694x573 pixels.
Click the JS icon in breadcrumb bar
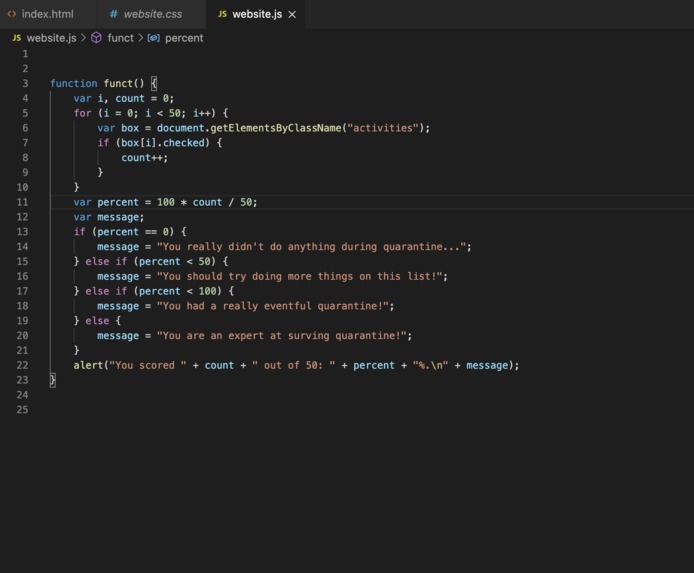[x=16, y=38]
